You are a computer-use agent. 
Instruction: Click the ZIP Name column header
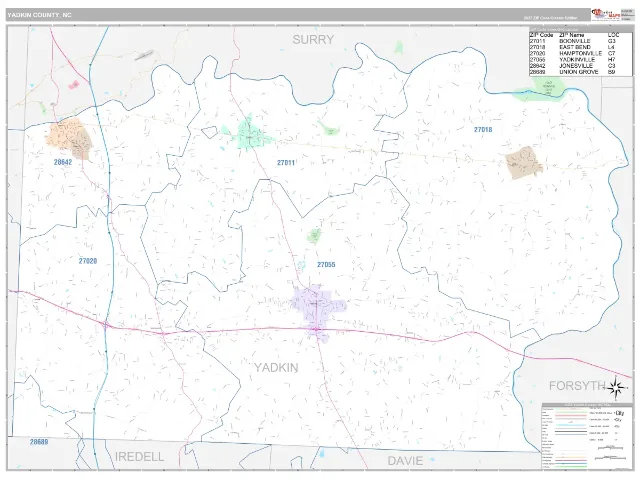click(571, 35)
